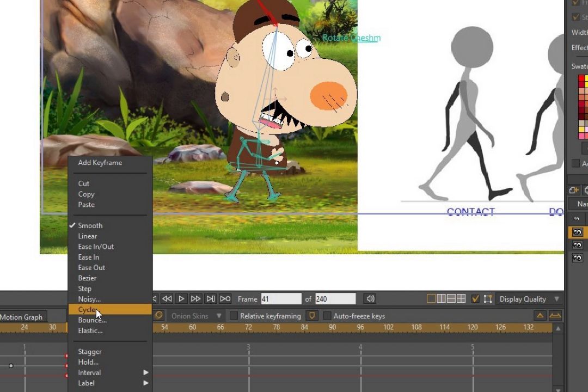Screen dimensions: 588x392
Task: Click the rewind playback button
Action: point(167,299)
